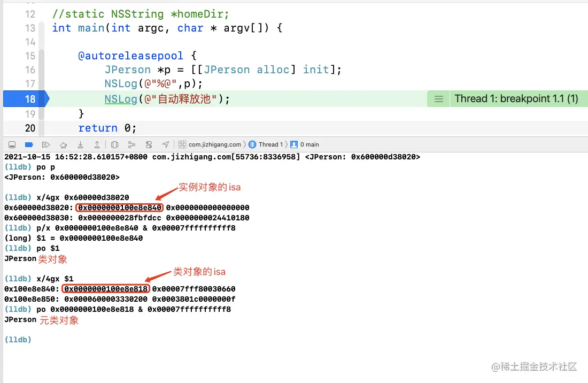This screenshot has width=588, height=383.
Task: Click 'return 0;' statement on line 20
Action: point(107,128)
